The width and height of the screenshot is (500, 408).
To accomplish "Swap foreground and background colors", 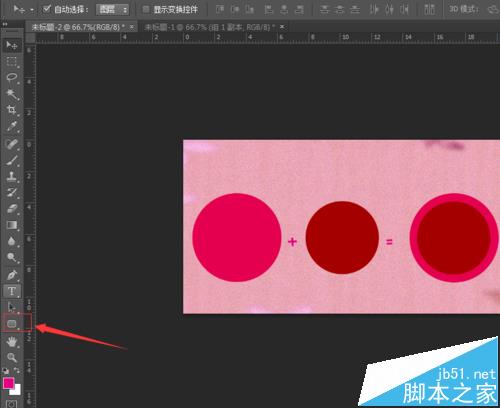I will pyautogui.click(x=17, y=370).
